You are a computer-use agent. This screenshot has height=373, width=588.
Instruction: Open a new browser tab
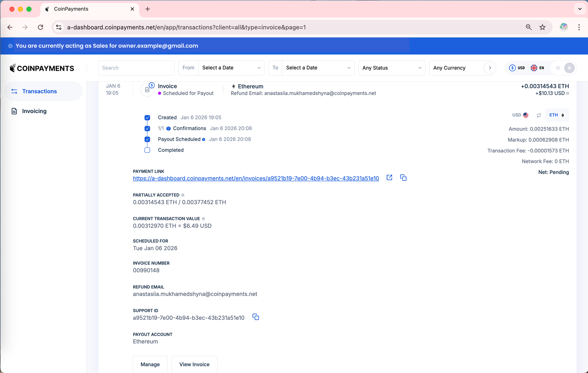tap(147, 9)
